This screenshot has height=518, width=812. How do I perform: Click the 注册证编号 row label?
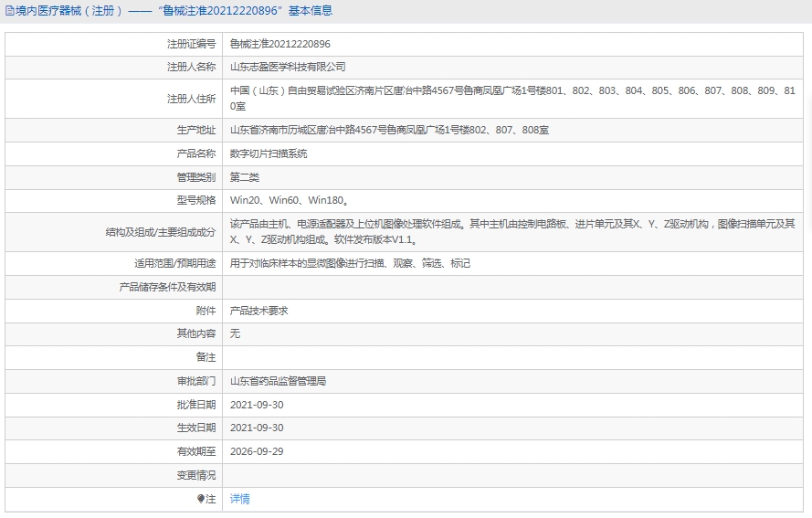pyautogui.click(x=191, y=44)
